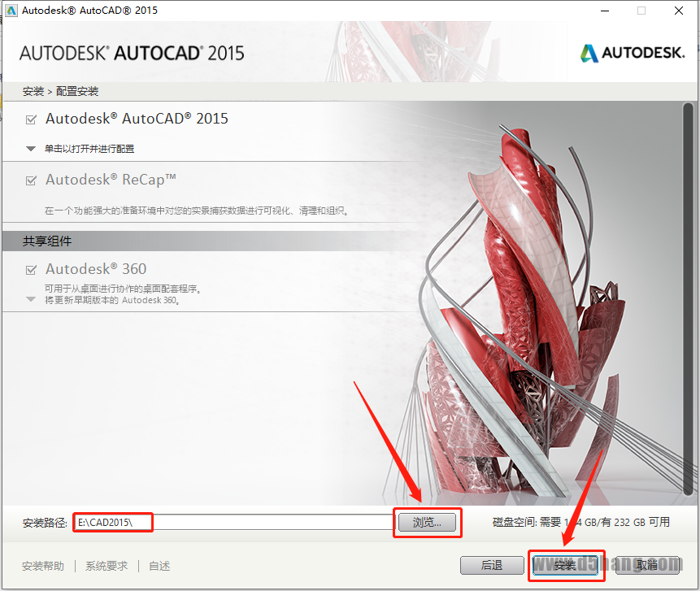The width and height of the screenshot is (700, 591).
Task: Click the 安装路径 label
Action: (45, 523)
